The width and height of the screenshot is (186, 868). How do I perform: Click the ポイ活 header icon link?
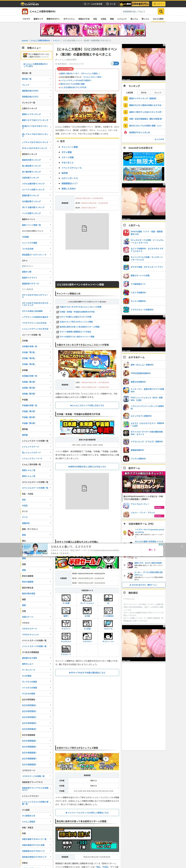[x=111, y=4]
